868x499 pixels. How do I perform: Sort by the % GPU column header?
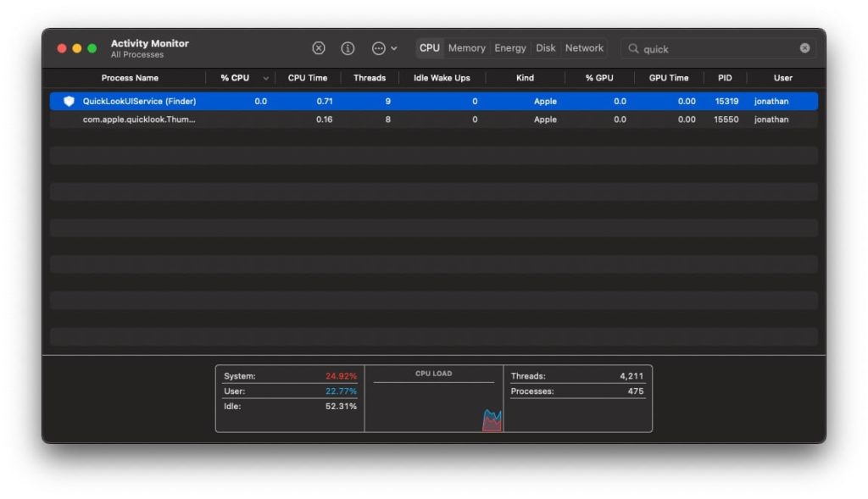click(x=599, y=78)
